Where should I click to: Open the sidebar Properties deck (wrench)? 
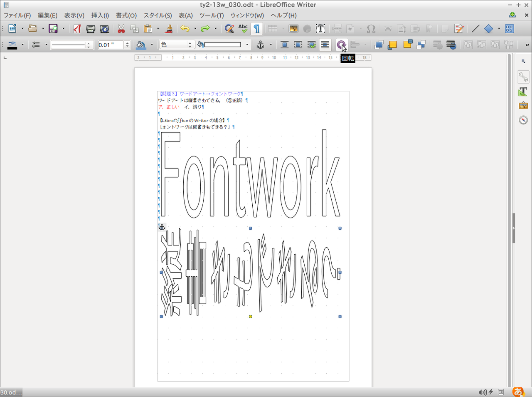[x=523, y=77]
